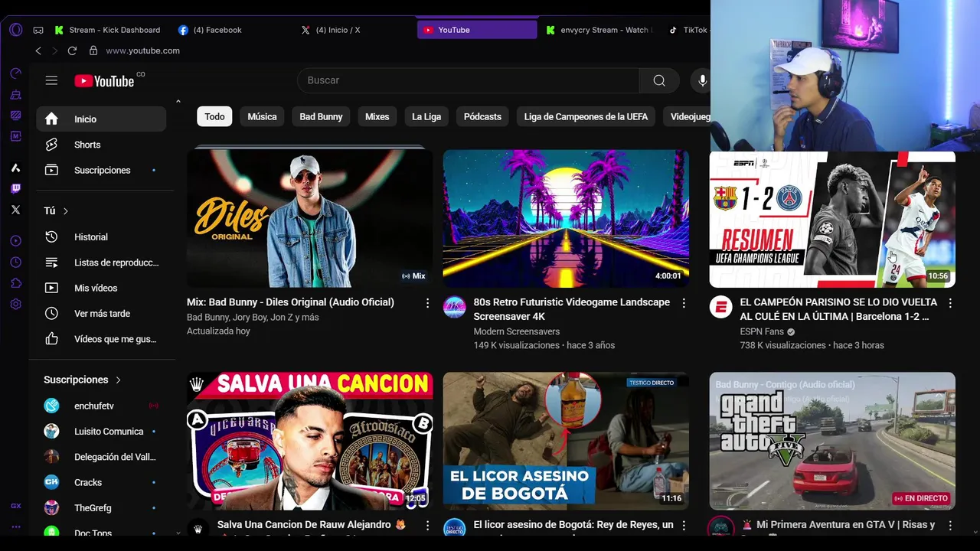Image resolution: width=980 pixels, height=551 pixels.
Task: Go back with the browser back arrow
Action: pos(38,51)
